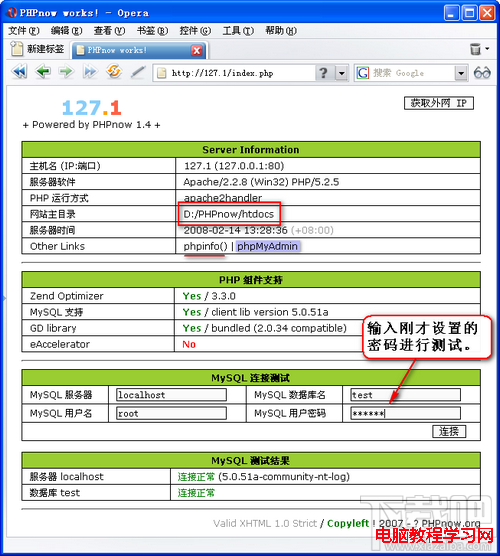Click the 127.1 logo heading
500x556 pixels.
click(92, 108)
